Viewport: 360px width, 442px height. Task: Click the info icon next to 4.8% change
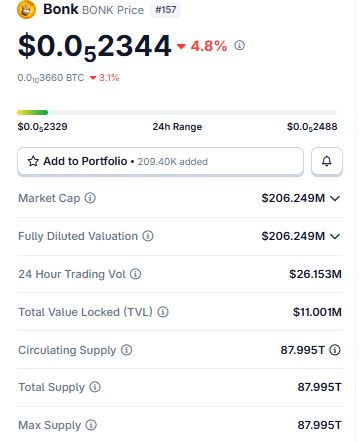click(239, 45)
